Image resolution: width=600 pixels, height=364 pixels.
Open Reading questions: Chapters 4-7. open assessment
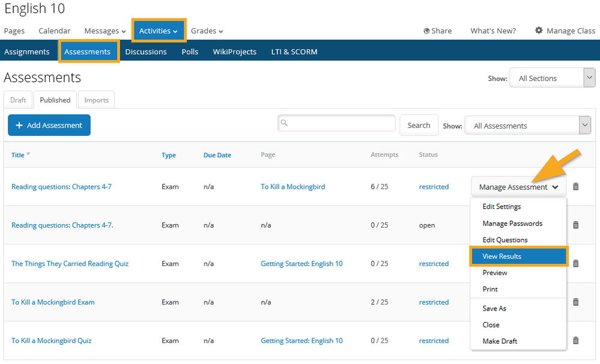pos(62,225)
